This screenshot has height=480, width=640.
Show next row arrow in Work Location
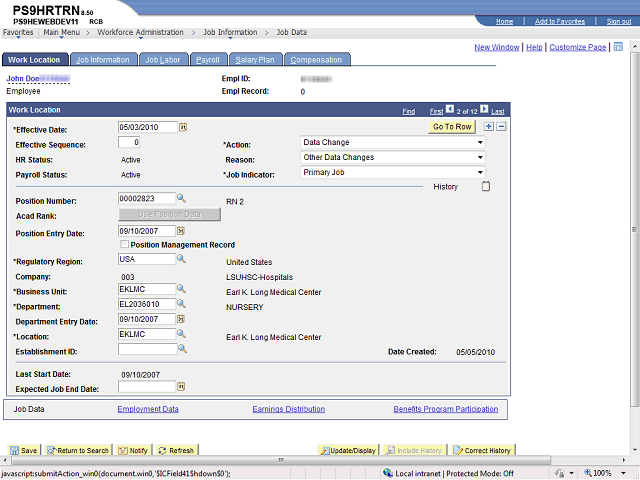coord(484,109)
